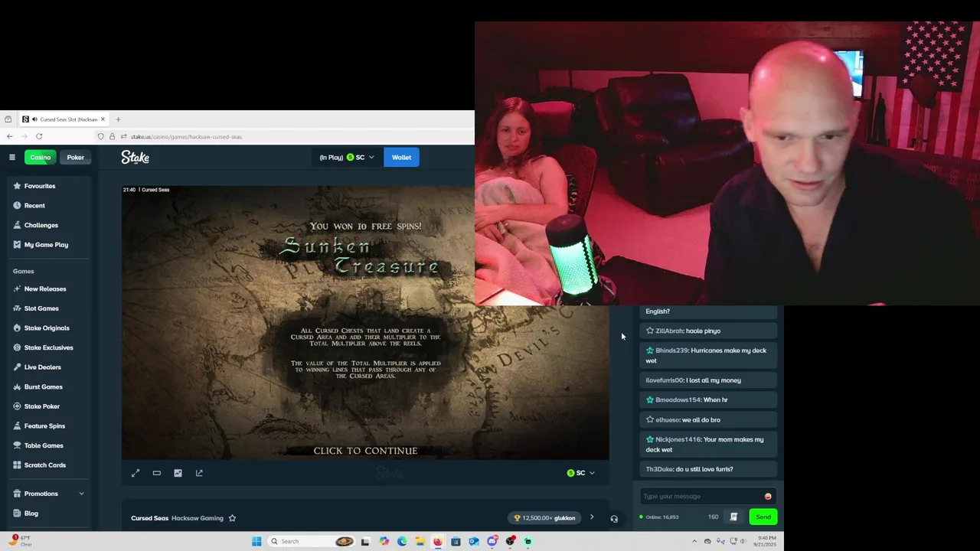This screenshot has height=551, width=980.
Task: Click the Stake Originals flame icon
Action: [x=17, y=328]
